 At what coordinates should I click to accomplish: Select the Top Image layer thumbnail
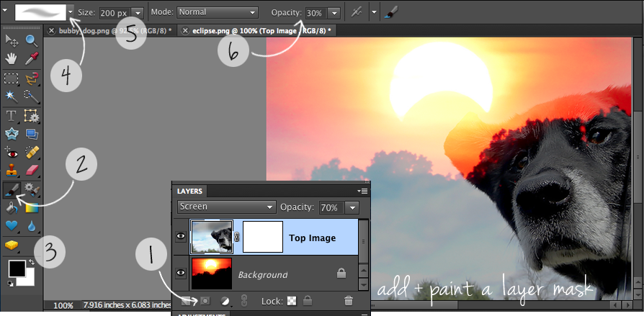pos(212,237)
